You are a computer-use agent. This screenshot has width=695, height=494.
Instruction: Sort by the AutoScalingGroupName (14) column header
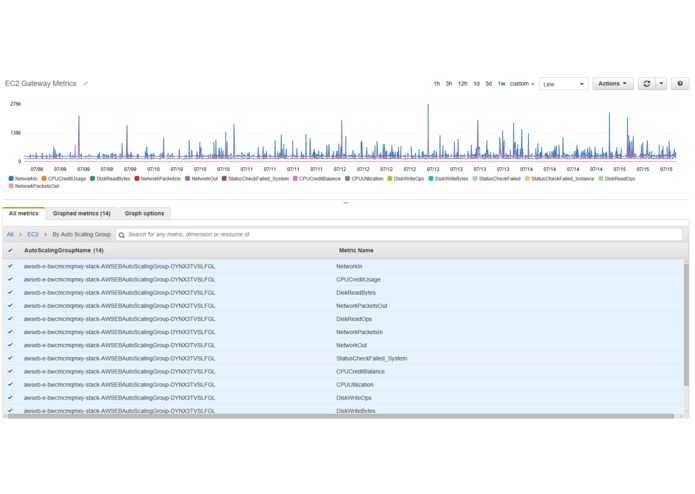[x=64, y=250]
